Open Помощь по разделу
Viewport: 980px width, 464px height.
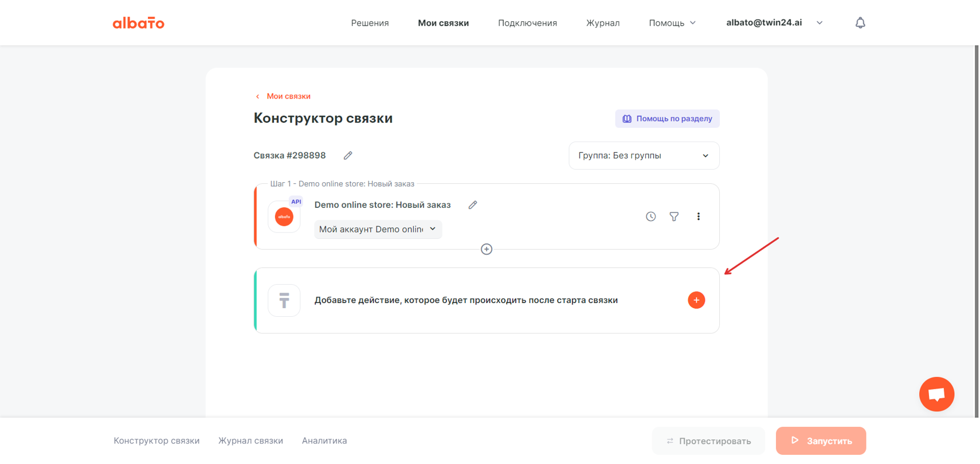coord(667,119)
